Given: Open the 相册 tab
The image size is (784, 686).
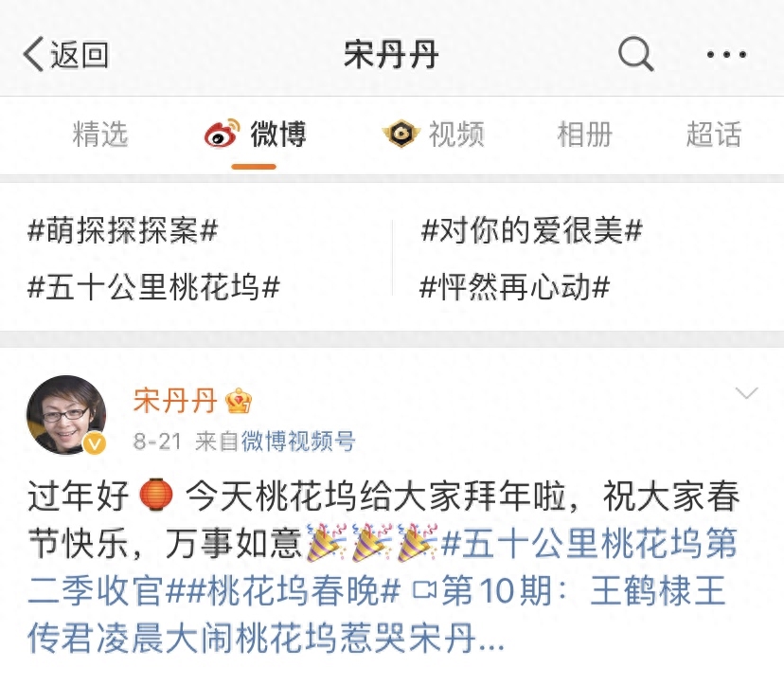Looking at the screenshot, I should pyautogui.click(x=585, y=135).
